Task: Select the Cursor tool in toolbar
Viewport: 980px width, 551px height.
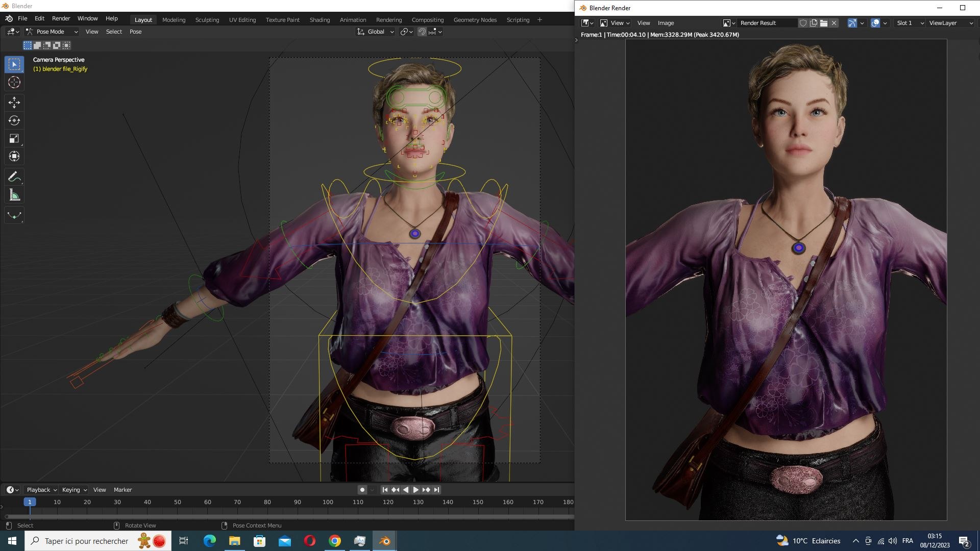Action: [14, 82]
